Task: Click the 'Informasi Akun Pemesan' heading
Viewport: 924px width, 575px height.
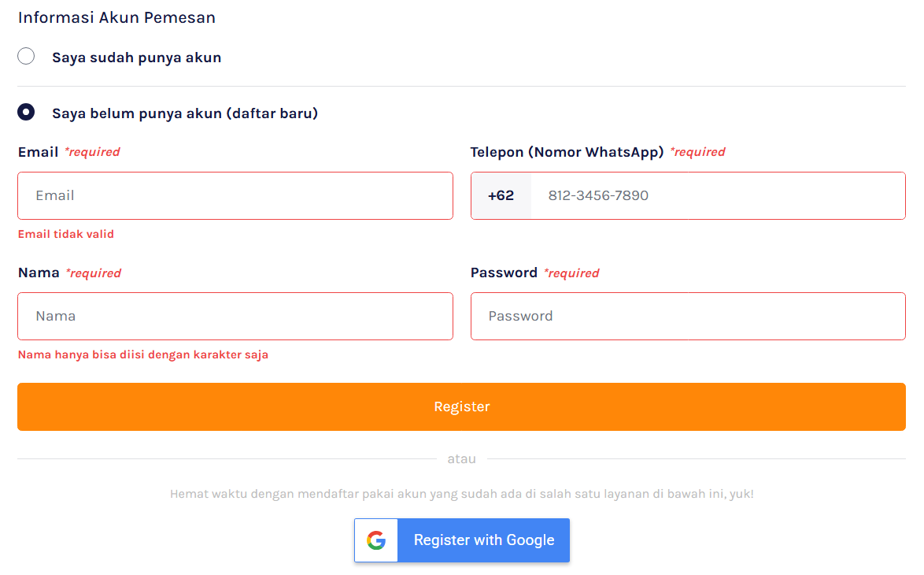Action: click(116, 17)
